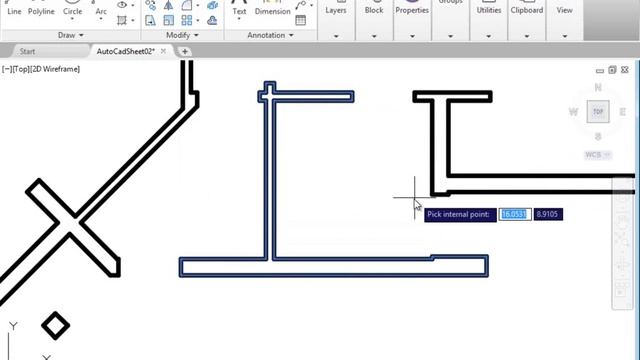Image resolution: width=640 pixels, height=360 pixels.
Task: Open the Properties panel dropdown
Action: coord(412,36)
